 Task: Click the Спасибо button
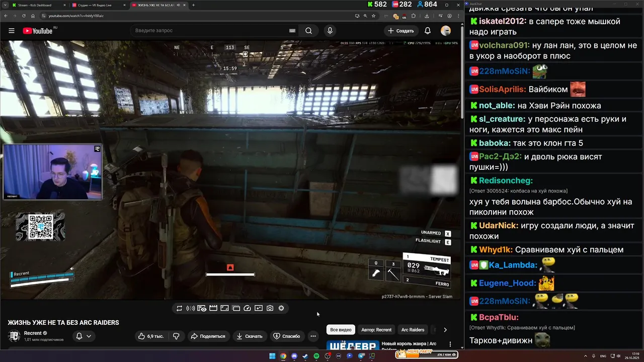[x=287, y=336]
